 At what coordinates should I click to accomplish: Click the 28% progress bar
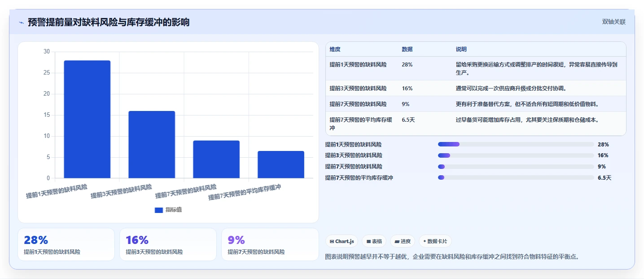point(516,144)
